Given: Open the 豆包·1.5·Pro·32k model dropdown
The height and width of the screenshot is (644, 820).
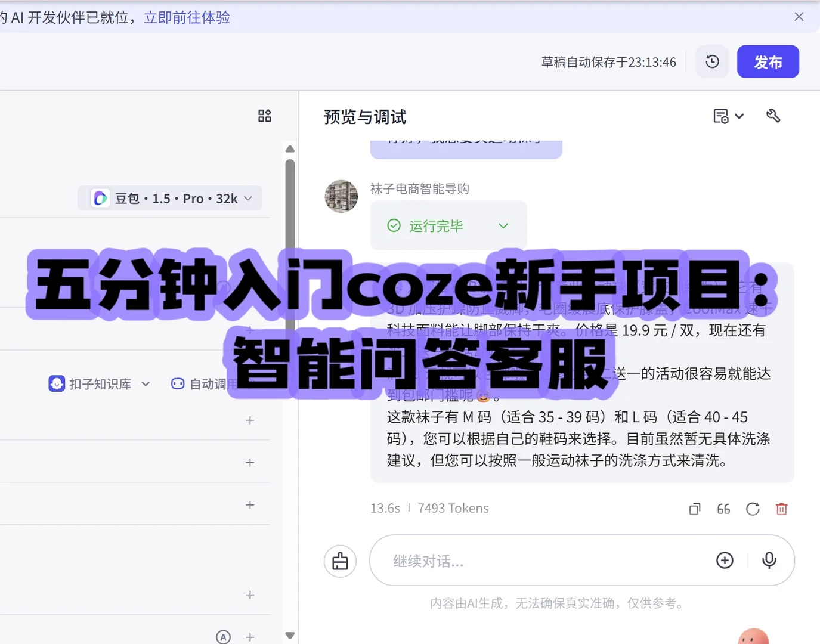Looking at the screenshot, I should pyautogui.click(x=171, y=198).
